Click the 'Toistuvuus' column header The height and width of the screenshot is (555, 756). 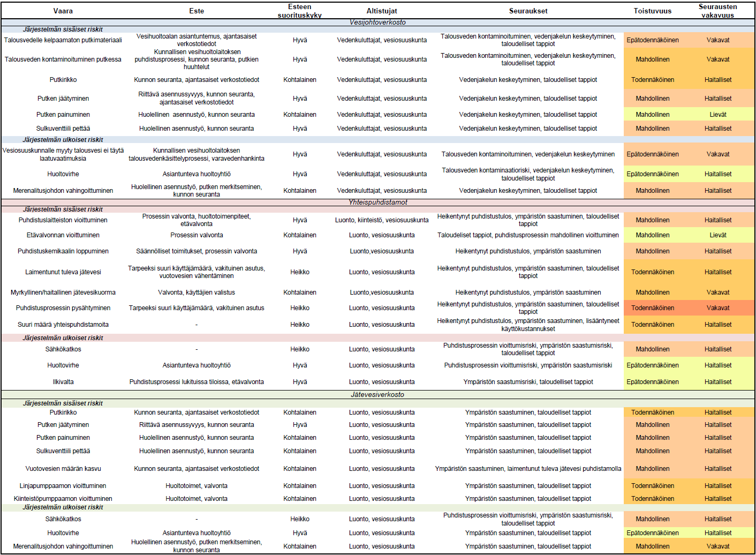[653, 11]
